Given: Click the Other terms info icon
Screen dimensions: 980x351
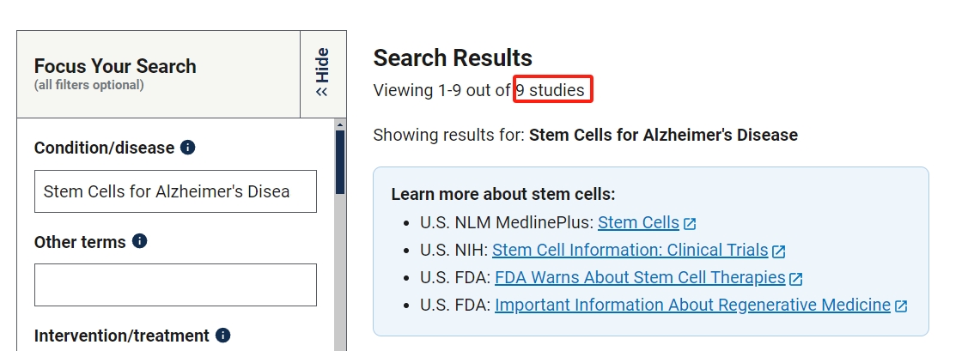Looking at the screenshot, I should coord(140,241).
